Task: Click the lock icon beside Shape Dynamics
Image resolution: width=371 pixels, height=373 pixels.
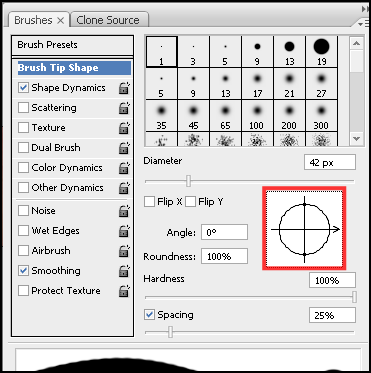Action: click(124, 88)
